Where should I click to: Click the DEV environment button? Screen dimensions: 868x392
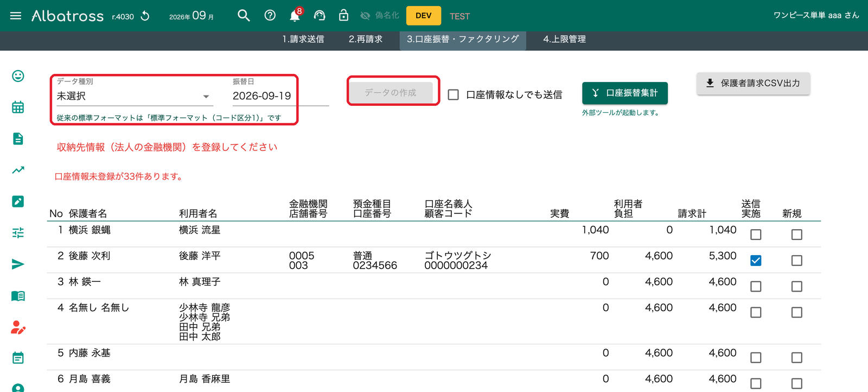pyautogui.click(x=424, y=16)
